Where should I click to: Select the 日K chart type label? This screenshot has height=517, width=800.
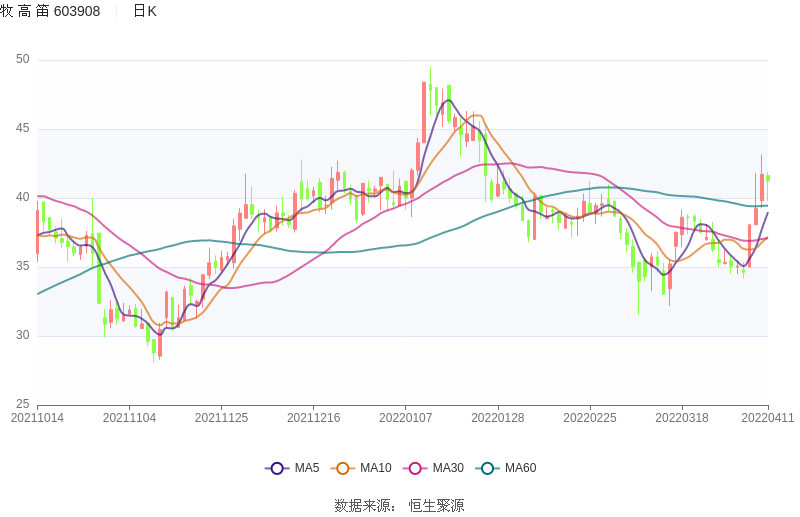(145, 11)
